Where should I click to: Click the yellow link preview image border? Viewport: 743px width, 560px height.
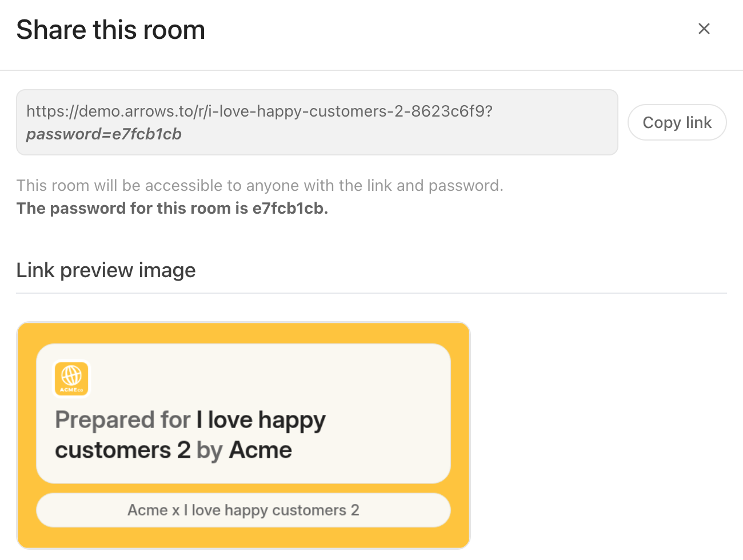(26, 435)
